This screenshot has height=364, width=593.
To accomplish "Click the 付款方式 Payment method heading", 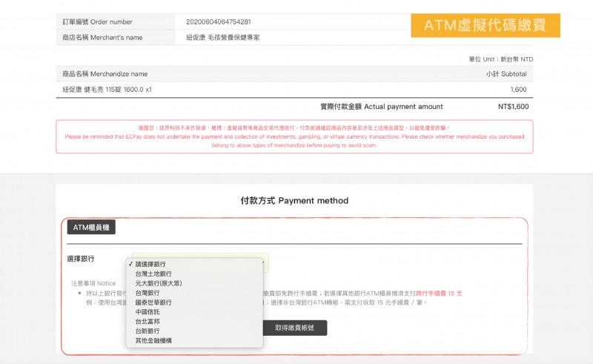I will (x=294, y=201).
